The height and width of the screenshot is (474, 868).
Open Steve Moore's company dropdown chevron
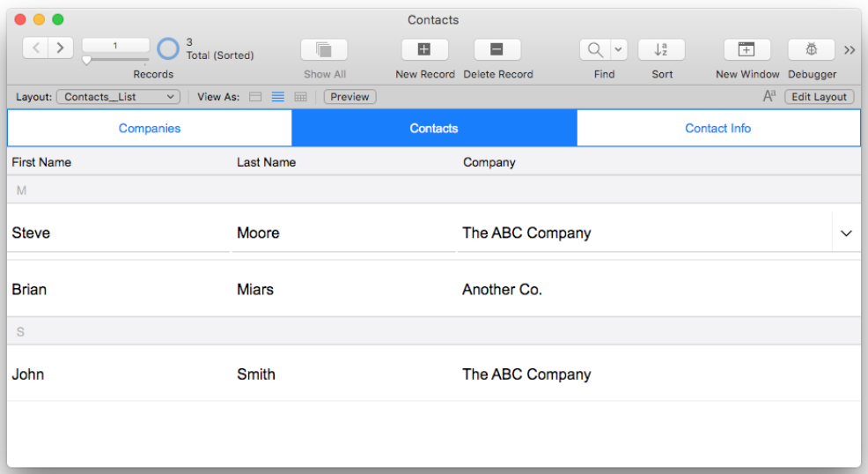[846, 233]
